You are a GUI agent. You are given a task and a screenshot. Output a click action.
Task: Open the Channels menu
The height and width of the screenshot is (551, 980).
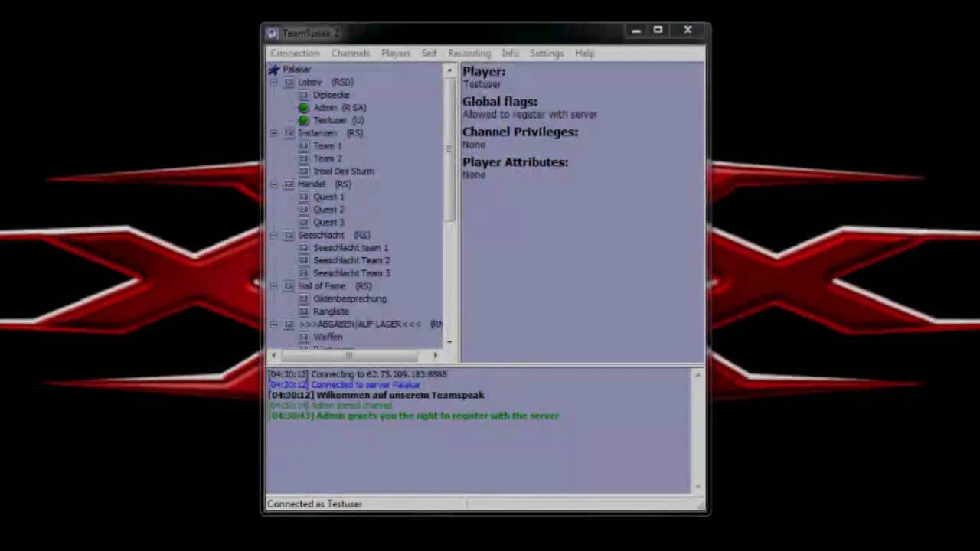pos(350,54)
